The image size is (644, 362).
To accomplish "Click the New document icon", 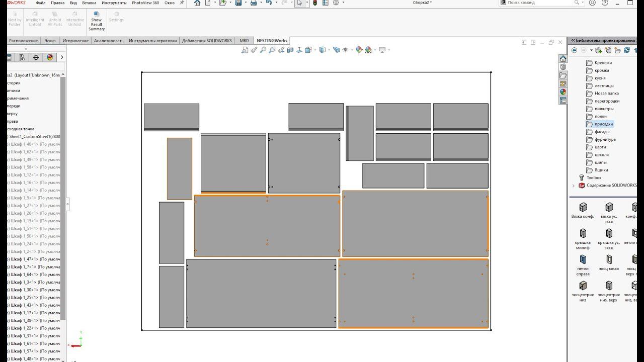I will click(208, 3).
